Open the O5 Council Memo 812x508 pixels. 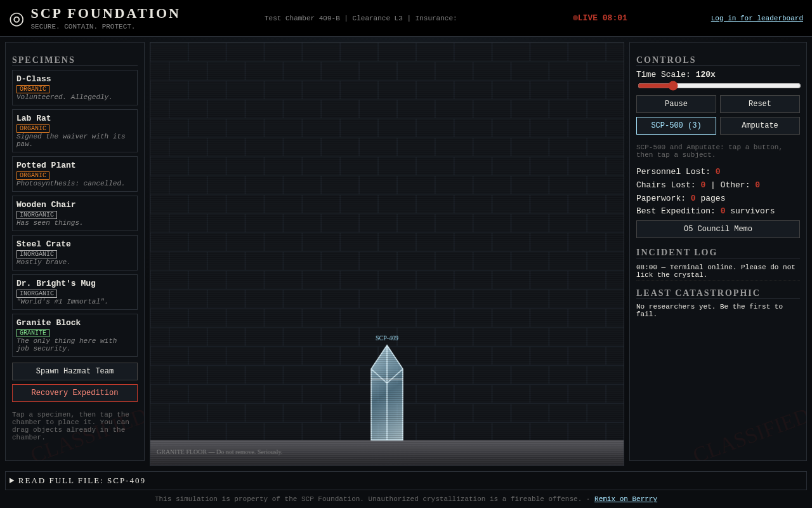718,229
